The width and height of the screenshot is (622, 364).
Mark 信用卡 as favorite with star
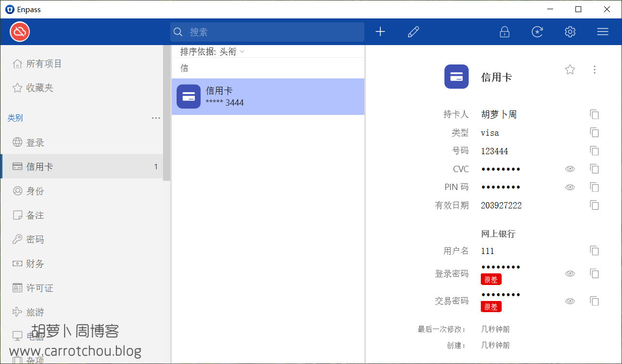point(570,70)
